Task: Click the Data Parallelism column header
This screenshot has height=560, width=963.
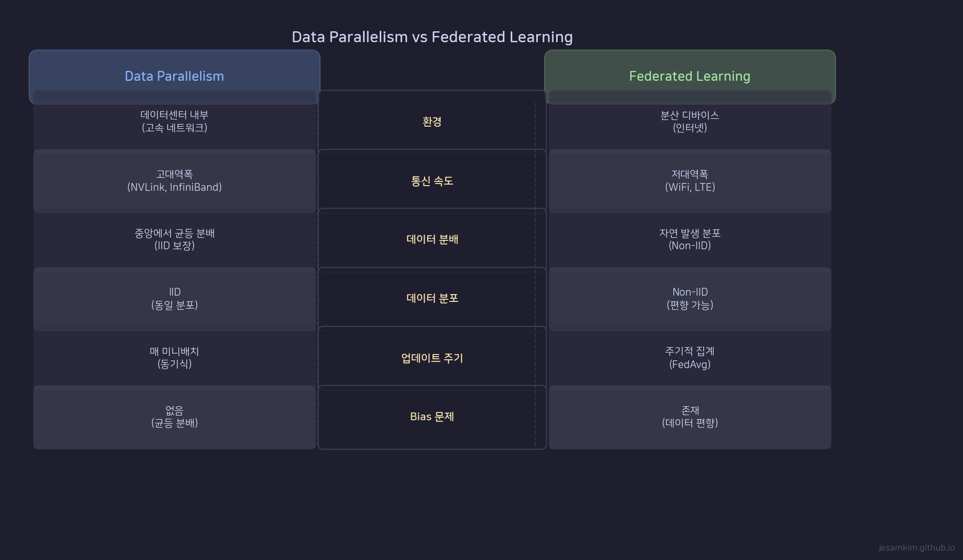Action: tap(174, 76)
